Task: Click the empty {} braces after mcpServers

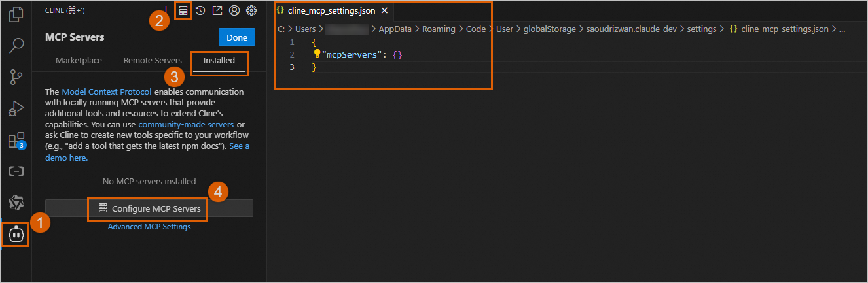Action: pos(397,55)
